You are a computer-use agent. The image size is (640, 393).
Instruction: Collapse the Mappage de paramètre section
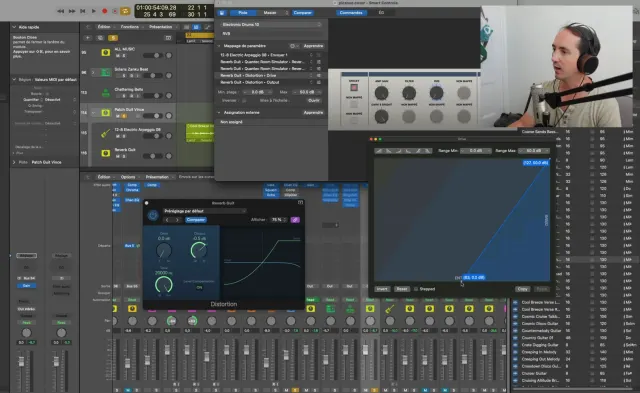(x=219, y=46)
